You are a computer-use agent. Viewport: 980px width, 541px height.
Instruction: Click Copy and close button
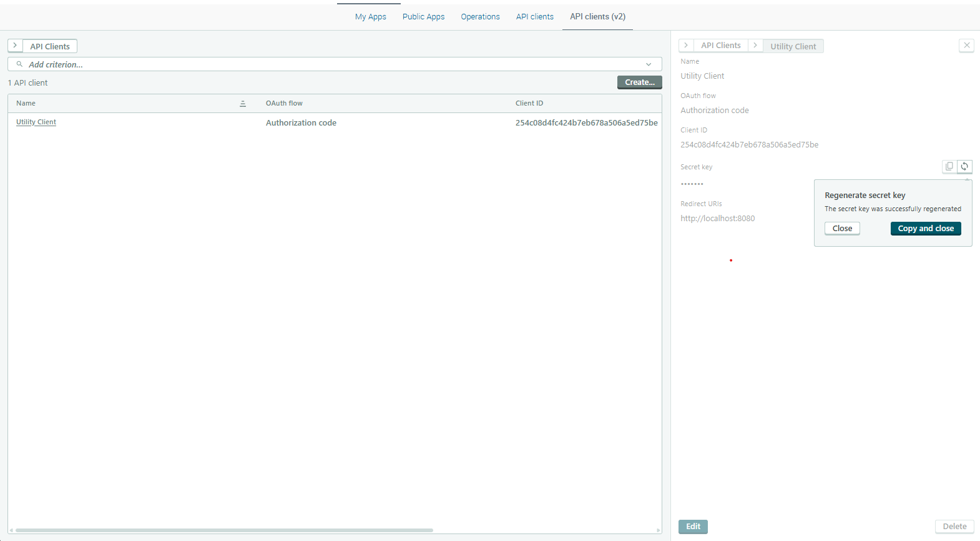[925, 229]
